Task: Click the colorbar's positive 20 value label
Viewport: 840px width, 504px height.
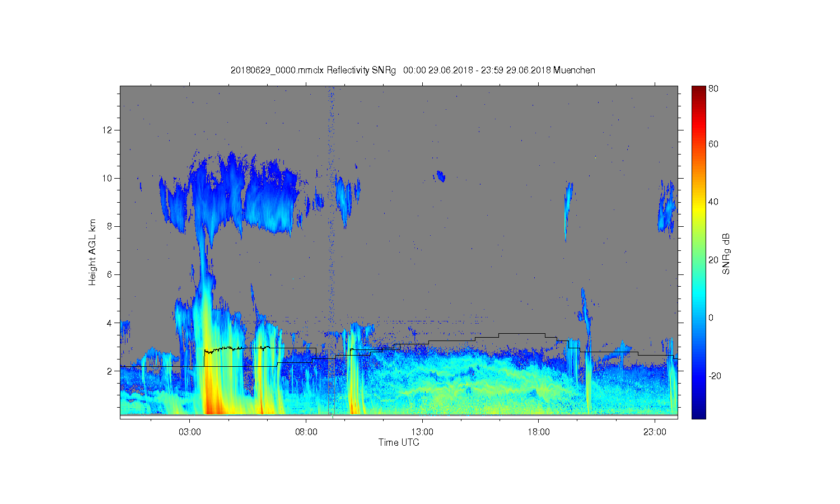Action: pos(713,260)
